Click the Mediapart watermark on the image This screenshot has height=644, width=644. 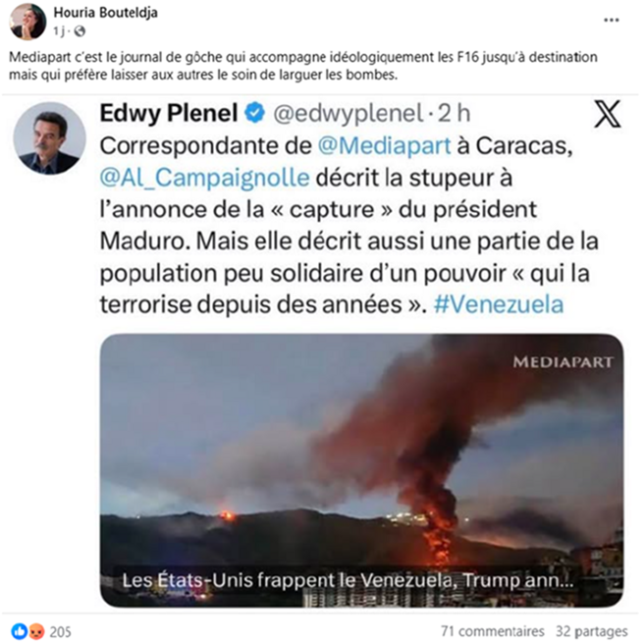tap(563, 362)
